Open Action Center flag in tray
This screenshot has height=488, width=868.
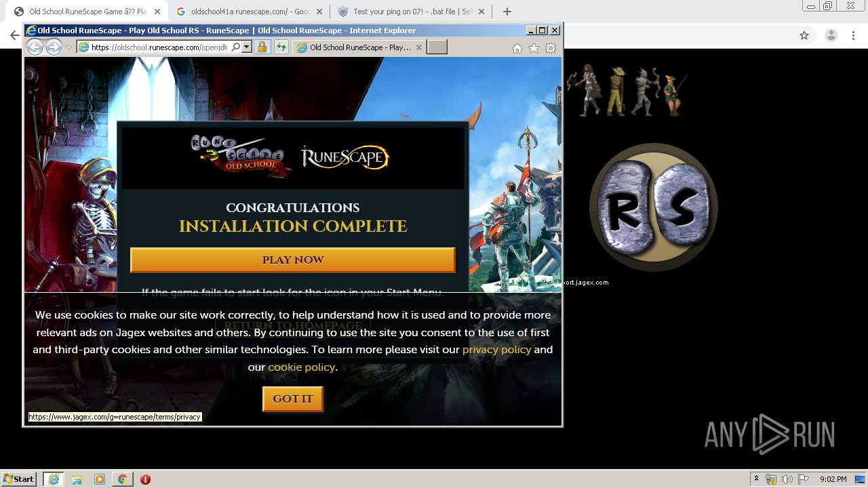803,479
